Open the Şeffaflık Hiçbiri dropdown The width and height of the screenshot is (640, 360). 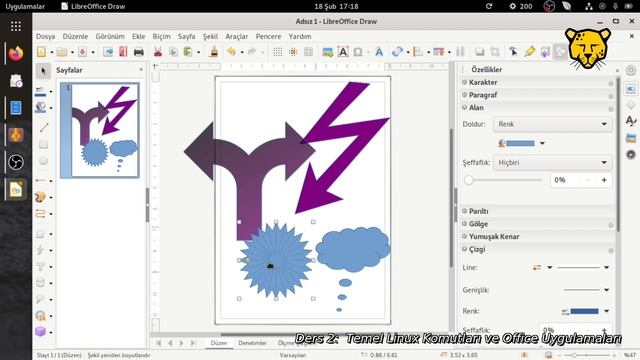553,162
